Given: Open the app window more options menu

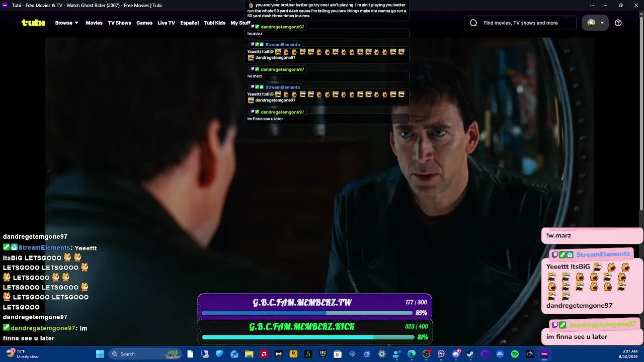Looking at the screenshot, I should [592, 5].
